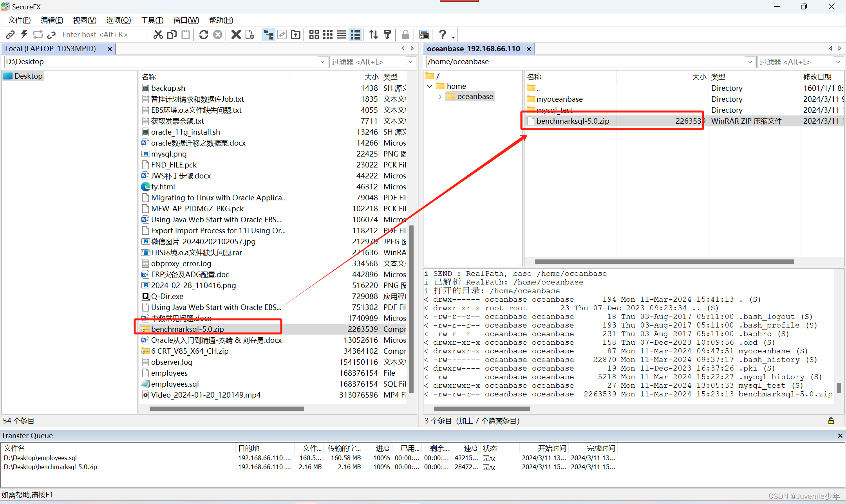Click the Go up one folder icon
Viewport: 846px width, 504px height.
tap(296, 35)
